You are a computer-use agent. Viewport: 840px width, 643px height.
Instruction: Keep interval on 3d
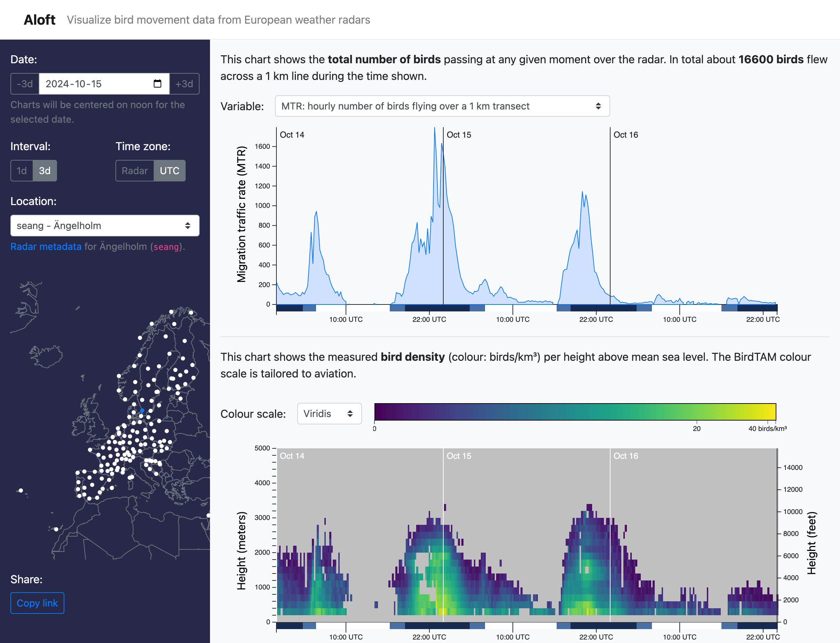click(x=45, y=171)
